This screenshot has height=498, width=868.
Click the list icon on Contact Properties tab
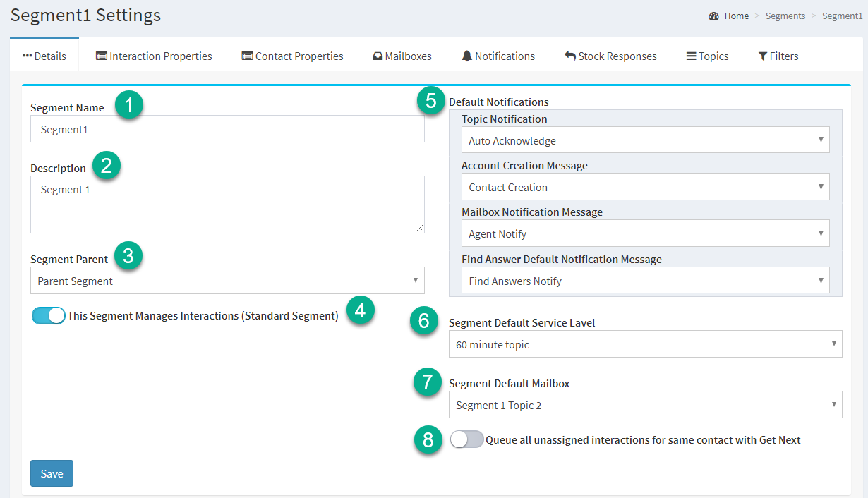point(247,56)
